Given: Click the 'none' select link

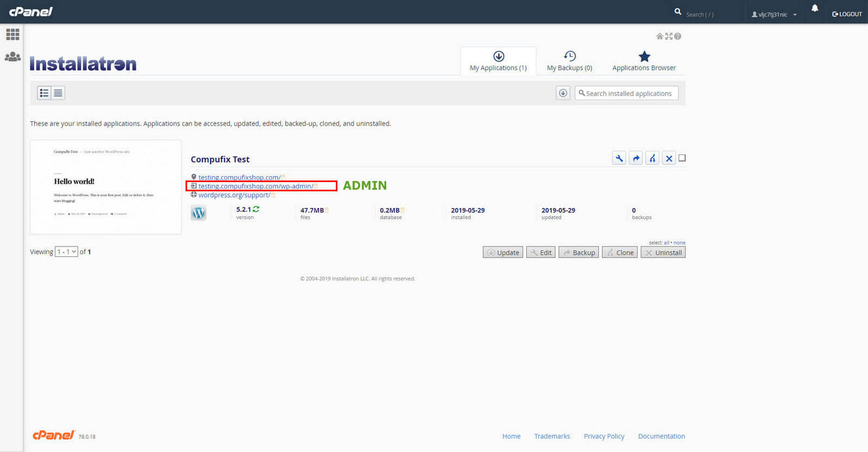Looking at the screenshot, I should (x=679, y=243).
